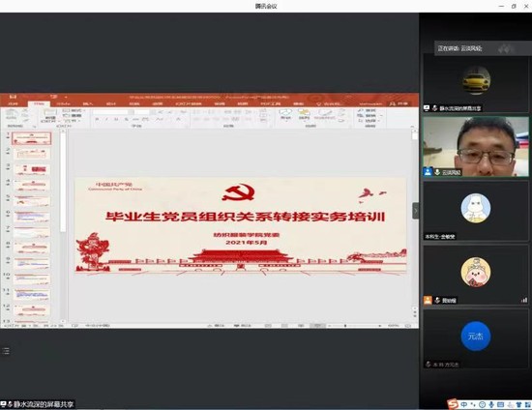This screenshot has width=532, height=410.
Task: Switch to Reading view in status bar
Action: pyautogui.click(x=301, y=326)
